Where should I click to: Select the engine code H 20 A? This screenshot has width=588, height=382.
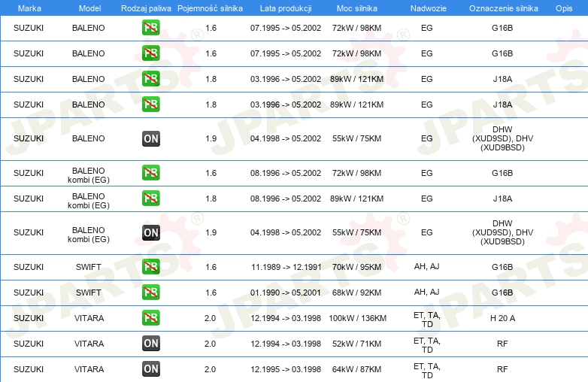(x=502, y=318)
